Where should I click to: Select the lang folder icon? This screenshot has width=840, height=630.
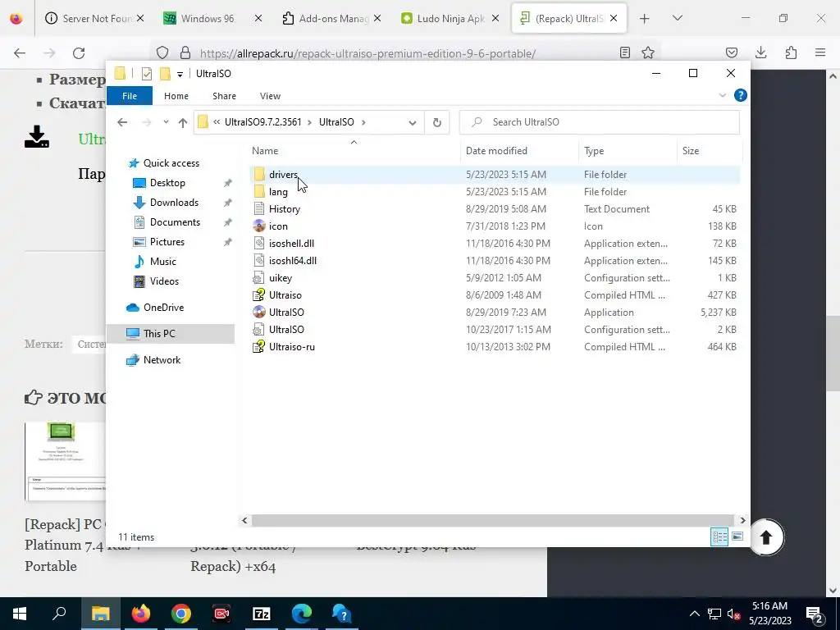pyautogui.click(x=259, y=191)
